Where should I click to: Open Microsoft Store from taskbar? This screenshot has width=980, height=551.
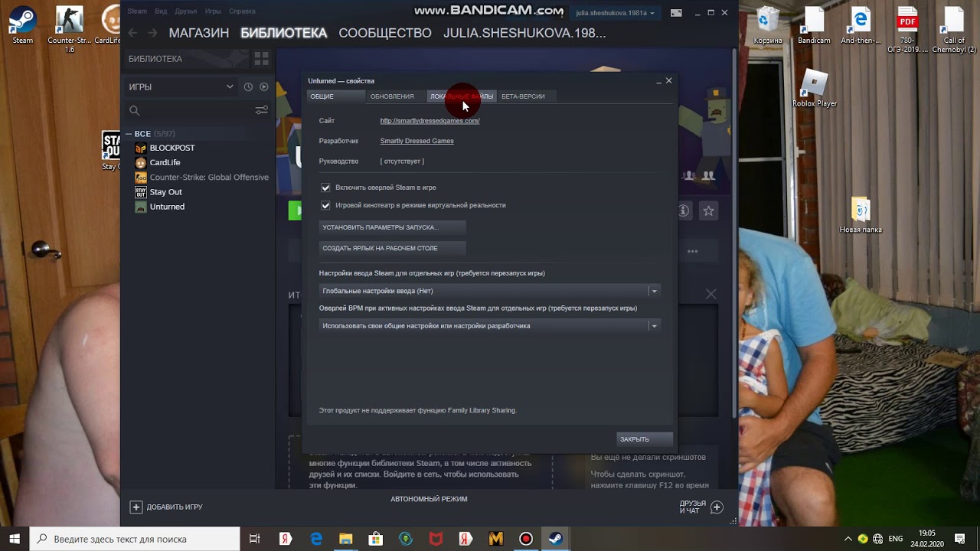(x=376, y=539)
